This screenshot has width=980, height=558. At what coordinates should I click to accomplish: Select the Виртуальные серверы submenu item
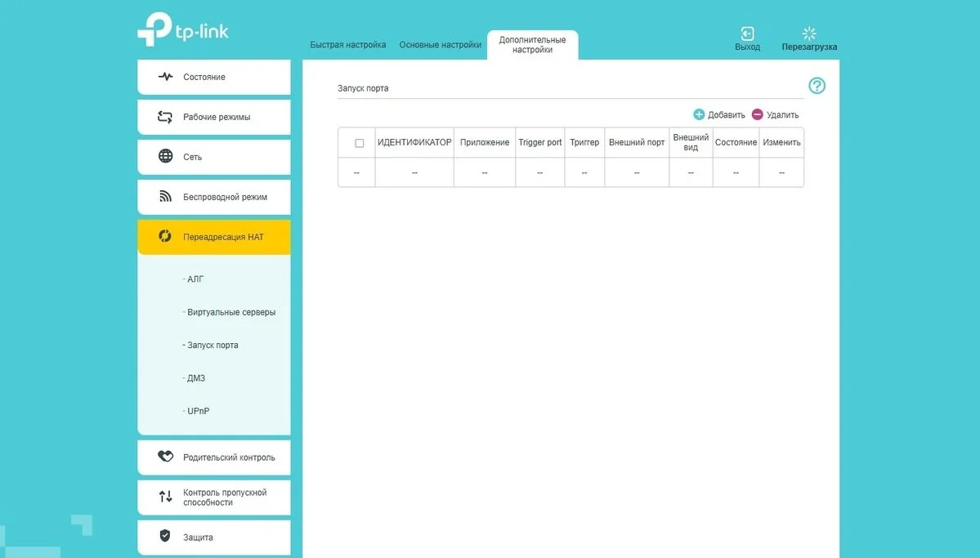coord(230,312)
